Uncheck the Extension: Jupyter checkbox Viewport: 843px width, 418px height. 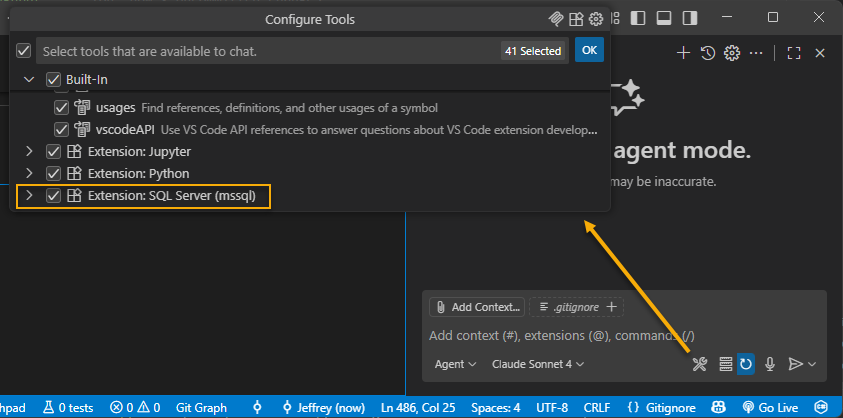click(54, 152)
